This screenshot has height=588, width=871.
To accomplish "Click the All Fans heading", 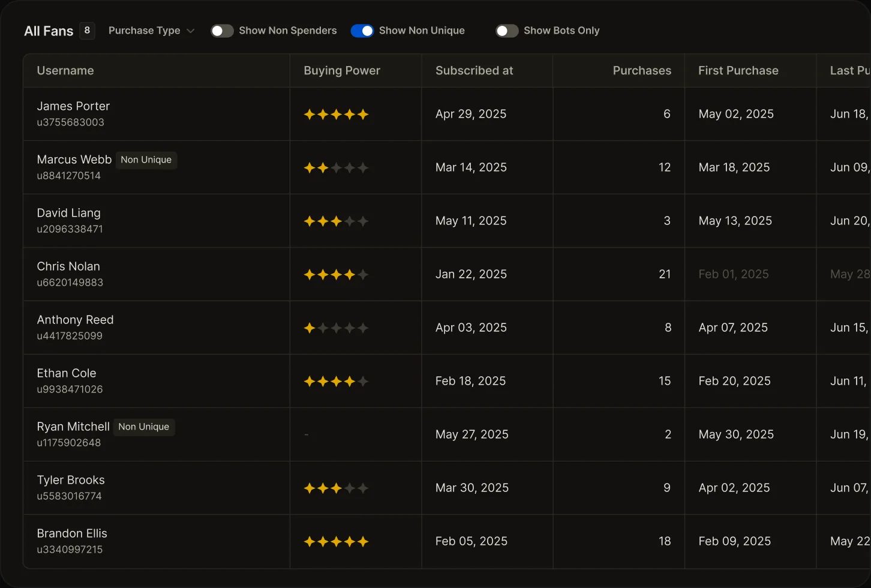I will [x=49, y=31].
